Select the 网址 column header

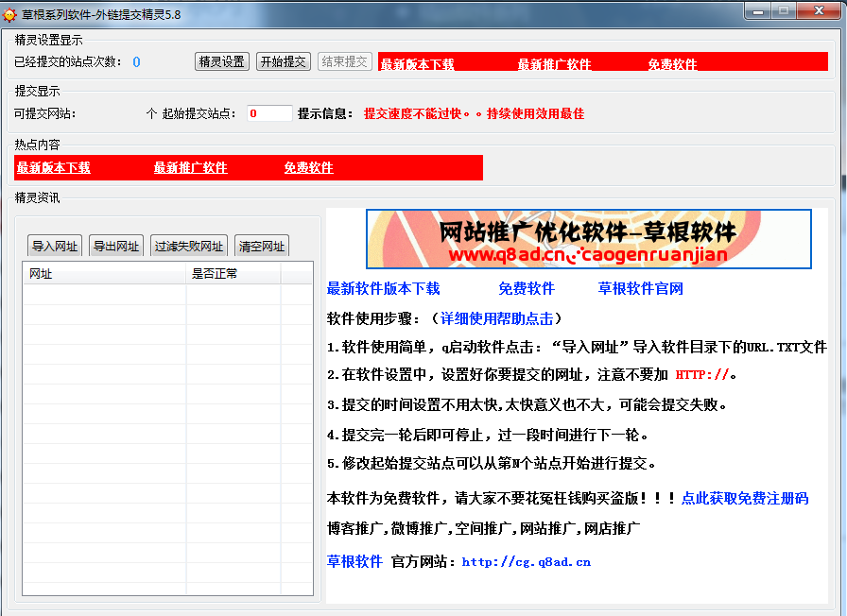click(104, 274)
